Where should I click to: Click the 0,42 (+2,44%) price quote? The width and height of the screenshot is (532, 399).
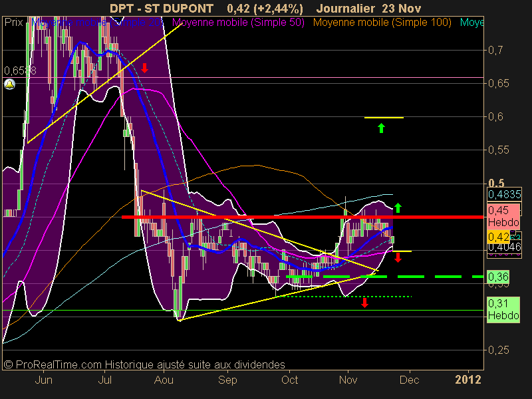(265, 8)
